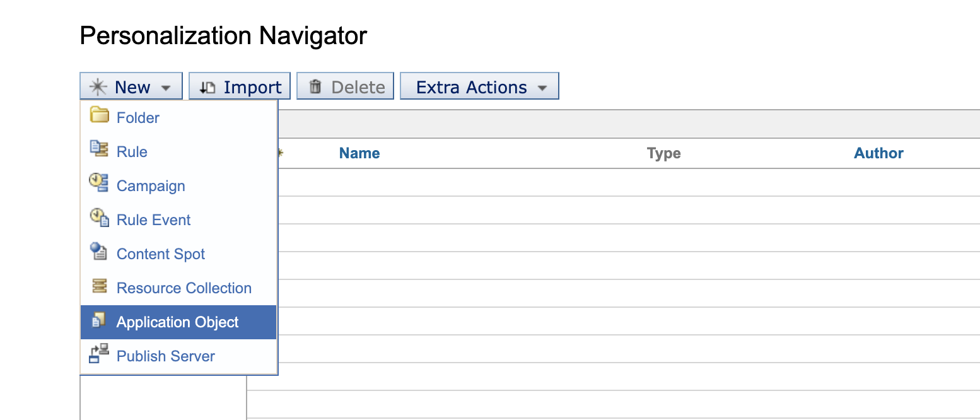Click the Content Spot icon
The image size is (980, 420).
coord(99,253)
